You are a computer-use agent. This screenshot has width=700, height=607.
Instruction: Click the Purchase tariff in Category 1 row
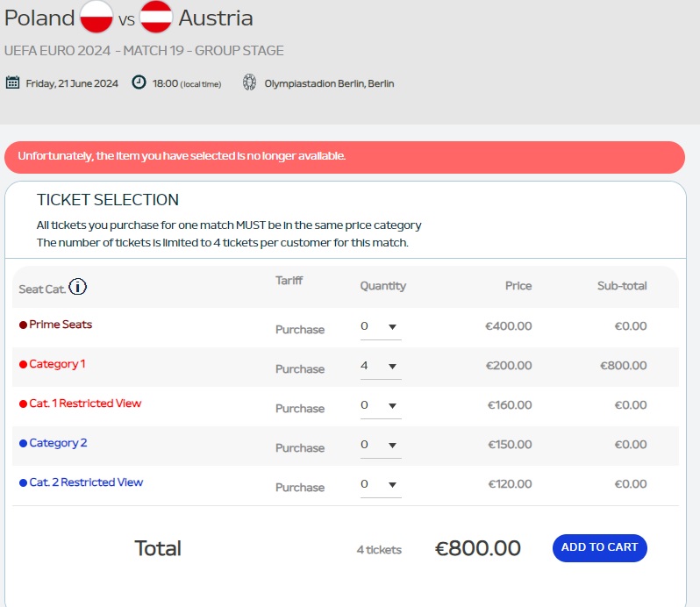coord(300,369)
